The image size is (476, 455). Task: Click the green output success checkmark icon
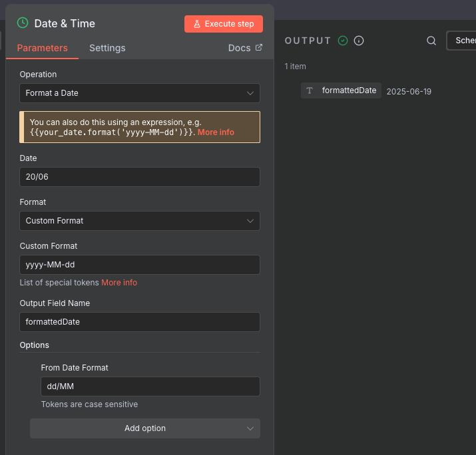coord(343,41)
